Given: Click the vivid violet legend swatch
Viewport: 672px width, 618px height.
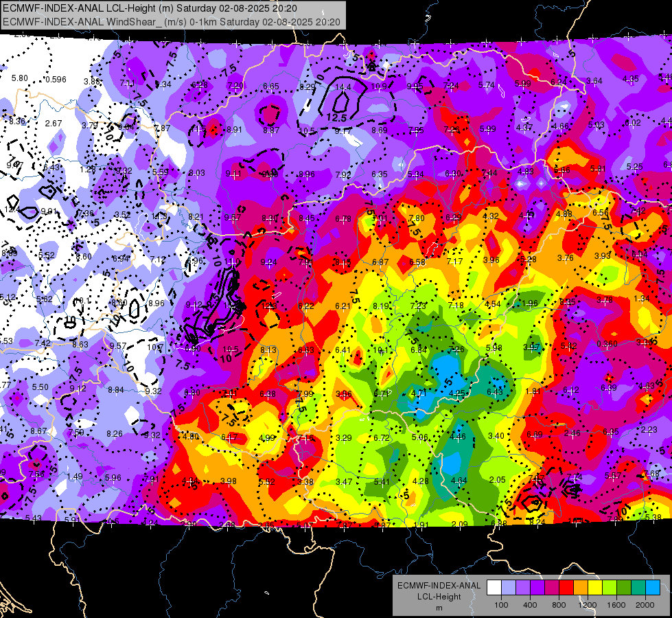Looking at the screenshot, I should 537,588.
